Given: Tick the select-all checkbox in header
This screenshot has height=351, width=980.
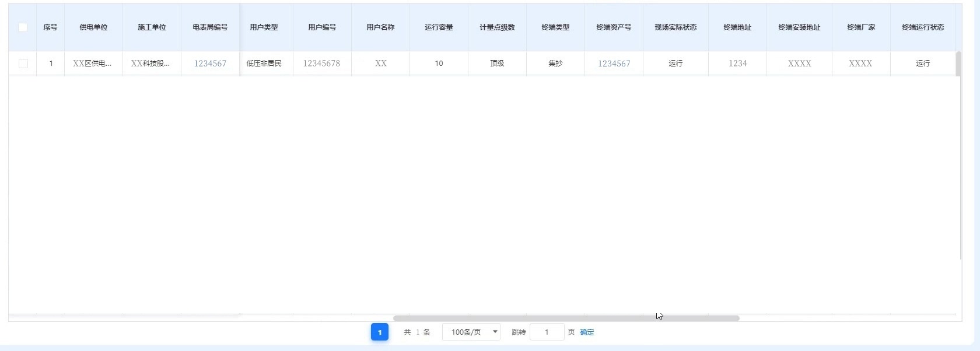Looking at the screenshot, I should 23,27.
